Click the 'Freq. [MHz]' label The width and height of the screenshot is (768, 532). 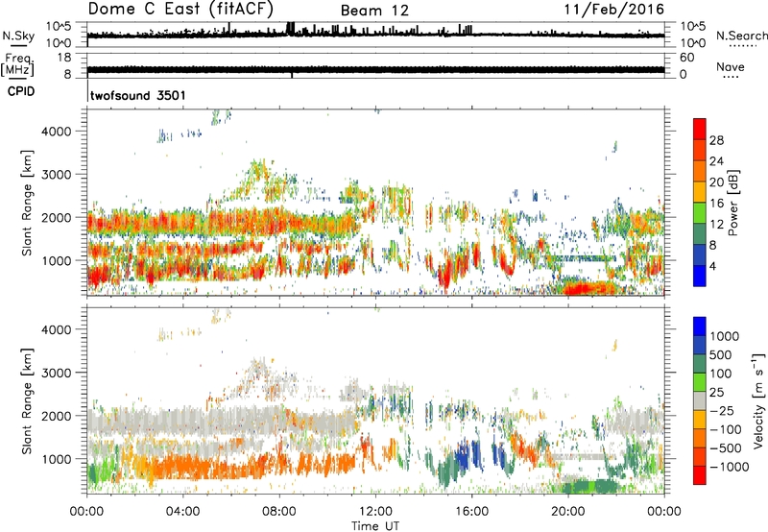click(x=17, y=64)
